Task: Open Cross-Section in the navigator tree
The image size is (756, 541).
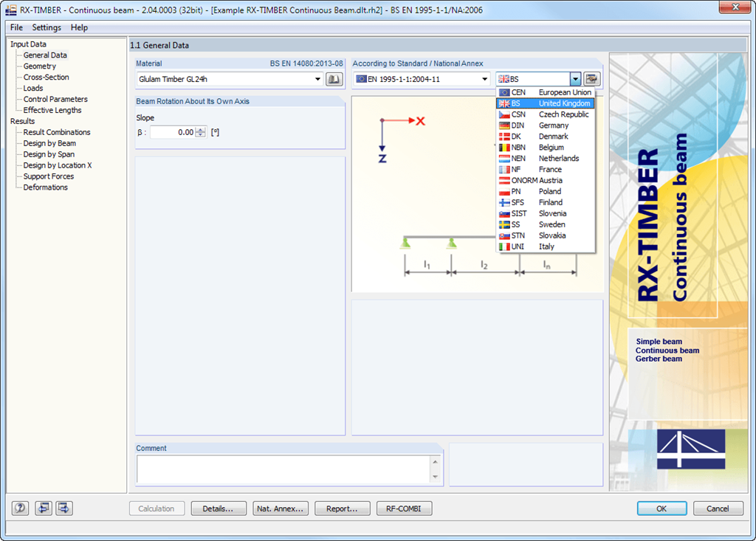Action: [47, 77]
